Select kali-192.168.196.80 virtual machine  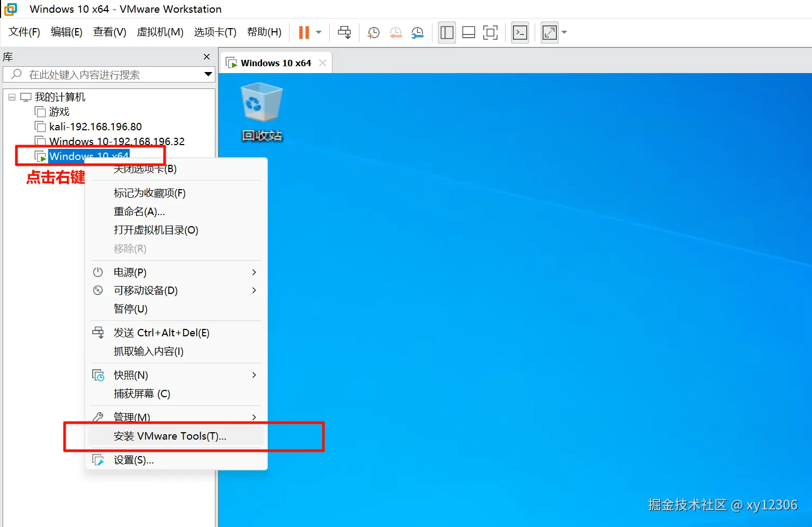95,127
